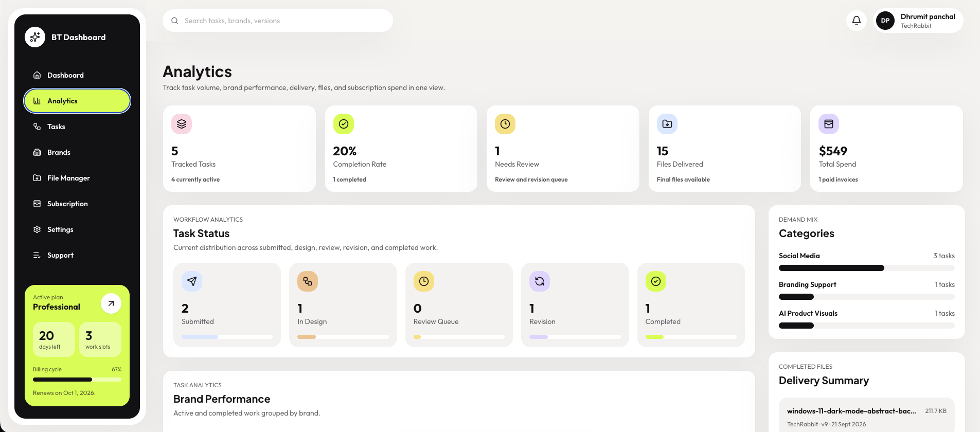The height and width of the screenshot is (432, 980).
Task: Open Tasks from the sidebar
Action: click(77, 127)
